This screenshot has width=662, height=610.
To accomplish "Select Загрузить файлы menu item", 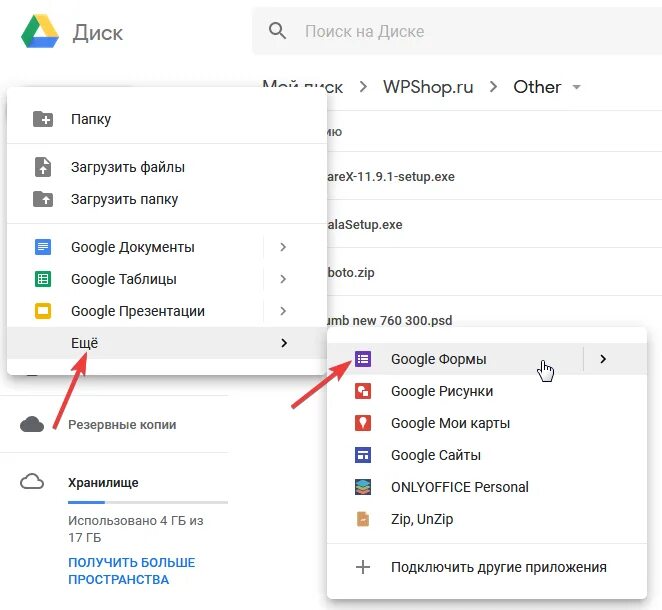I will [x=167, y=167].
